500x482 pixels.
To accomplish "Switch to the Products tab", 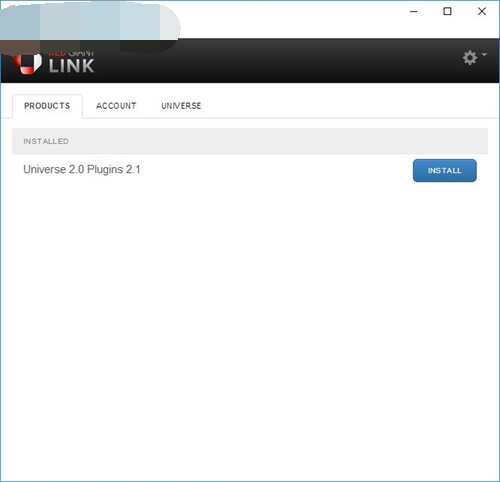I will pyautogui.click(x=47, y=106).
